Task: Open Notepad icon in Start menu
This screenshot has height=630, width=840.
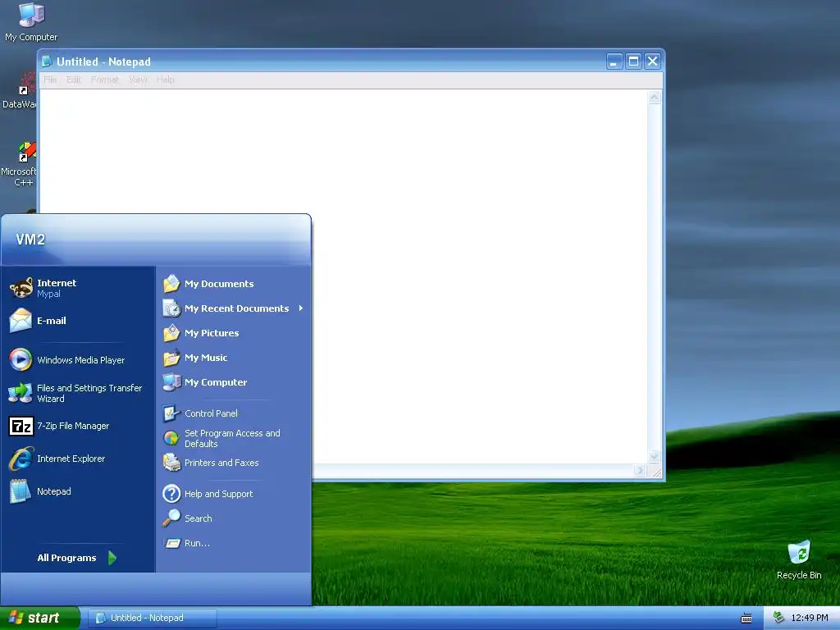Action: (21, 491)
